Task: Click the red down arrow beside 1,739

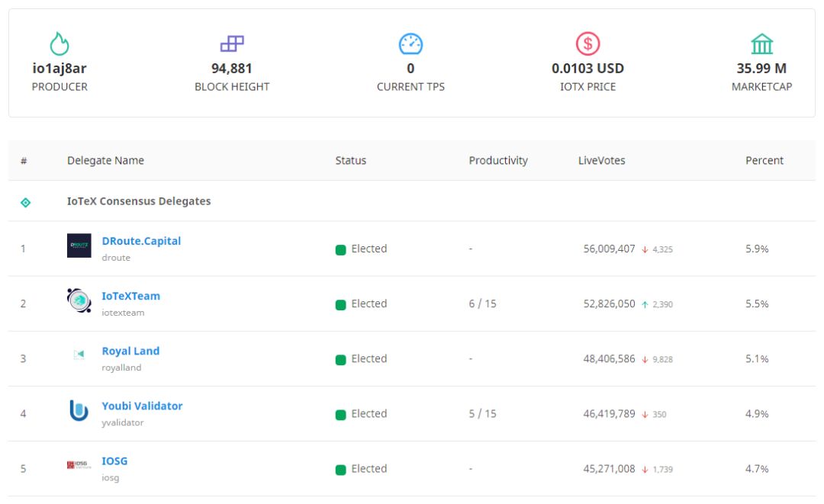Action: [645, 470]
